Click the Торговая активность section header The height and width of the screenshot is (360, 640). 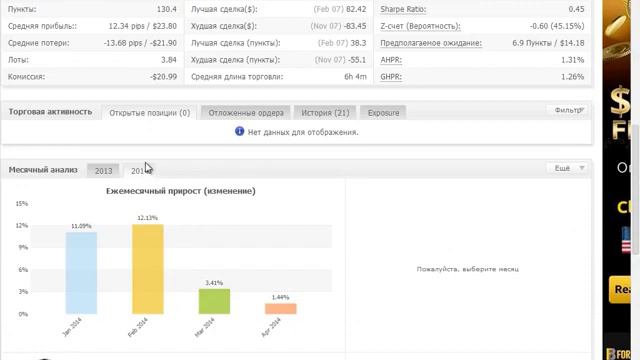point(50,112)
